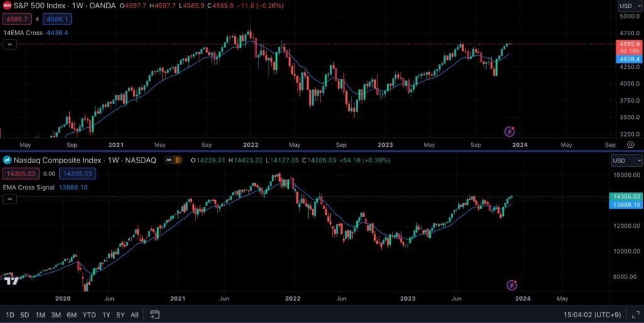
Task: Click the lightning event icon on S&P chart
Action: pyautogui.click(x=509, y=132)
